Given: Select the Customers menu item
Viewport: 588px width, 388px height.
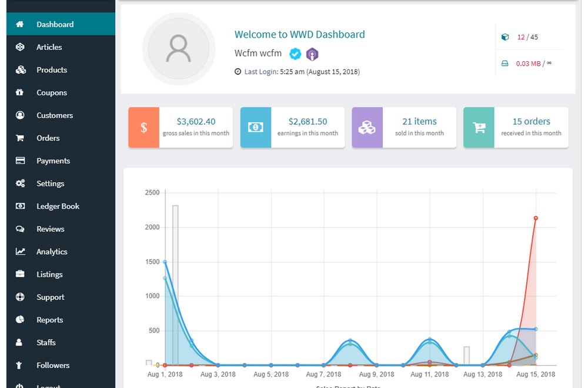Looking at the screenshot, I should coord(61,115).
